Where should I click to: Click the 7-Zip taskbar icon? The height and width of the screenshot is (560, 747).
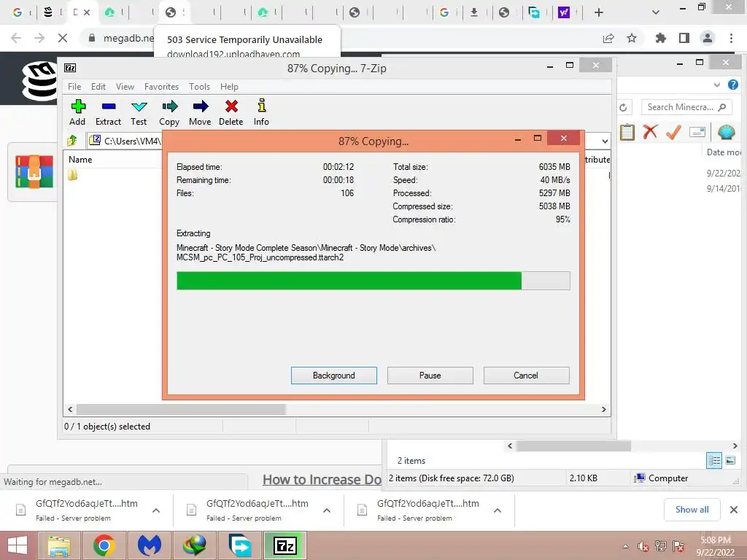[285, 545]
